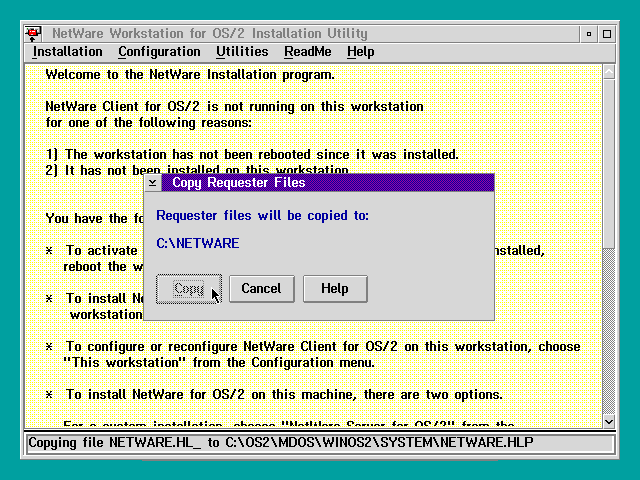Viewport: 640px width, 480px height.
Task: Open the ReadMe menu
Action: click(308, 52)
